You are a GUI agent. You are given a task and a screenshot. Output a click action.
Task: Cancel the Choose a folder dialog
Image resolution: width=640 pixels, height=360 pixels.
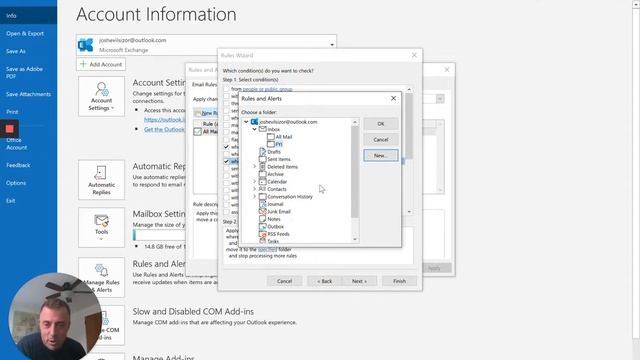click(x=380, y=139)
